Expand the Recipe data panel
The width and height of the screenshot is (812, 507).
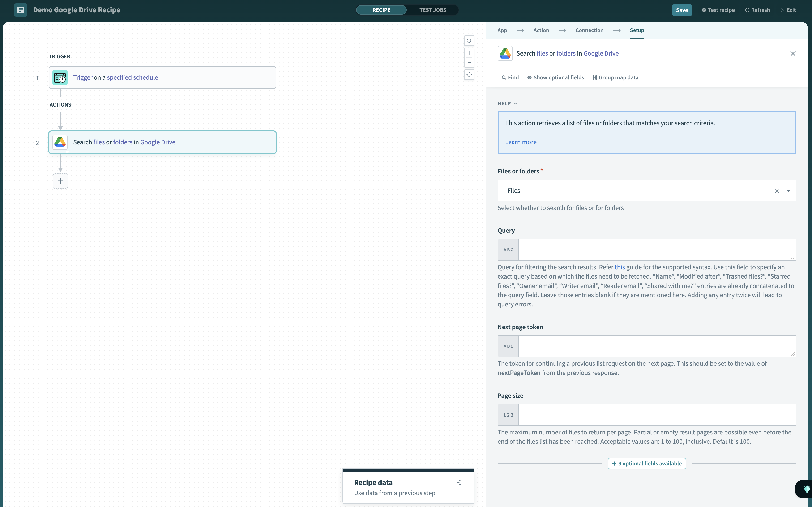click(x=459, y=482)
